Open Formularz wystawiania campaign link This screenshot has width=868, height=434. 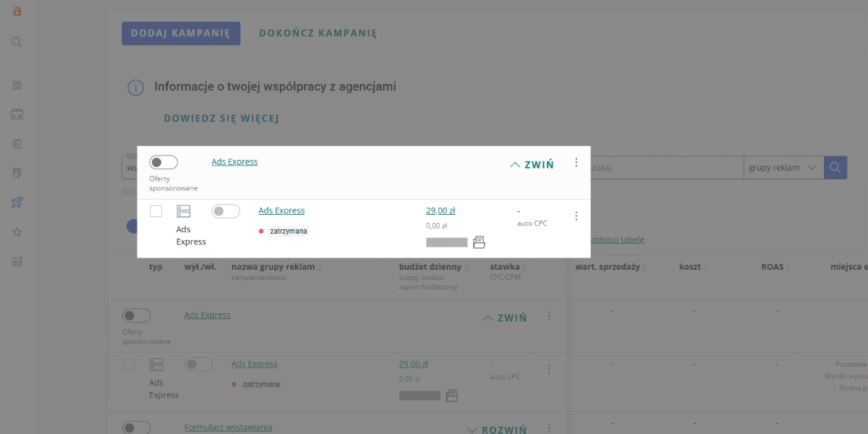228,427
